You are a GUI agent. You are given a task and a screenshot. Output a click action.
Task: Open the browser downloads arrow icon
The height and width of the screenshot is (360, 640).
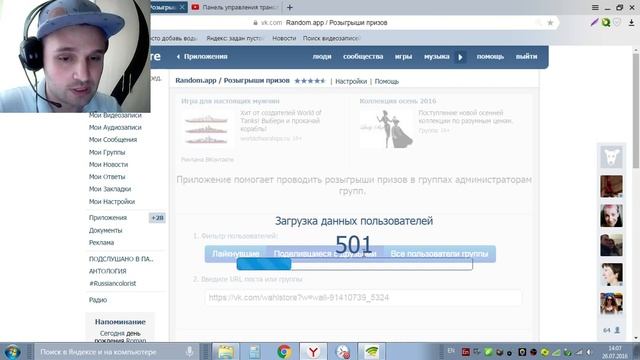point(631,22)
